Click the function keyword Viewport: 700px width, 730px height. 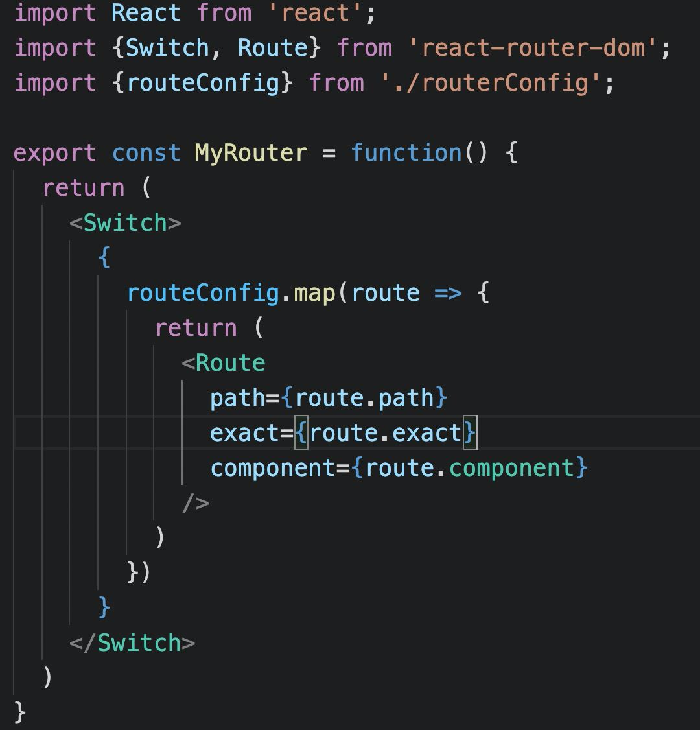406,153
